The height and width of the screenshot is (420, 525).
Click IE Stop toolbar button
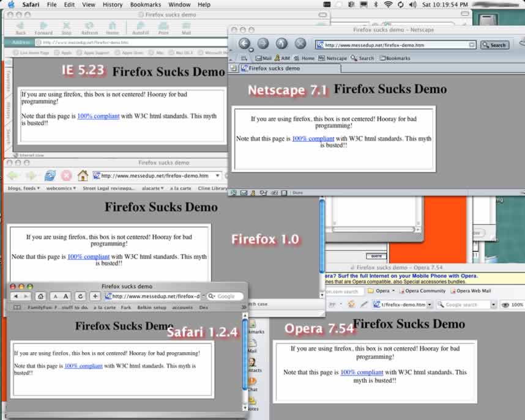[67, 29]
